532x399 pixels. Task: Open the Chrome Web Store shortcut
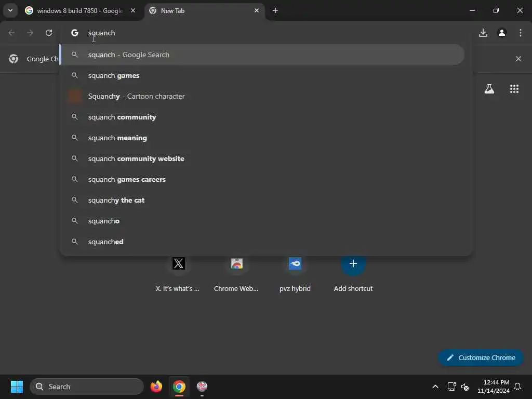pyautogui.click(x=236, y=274)
